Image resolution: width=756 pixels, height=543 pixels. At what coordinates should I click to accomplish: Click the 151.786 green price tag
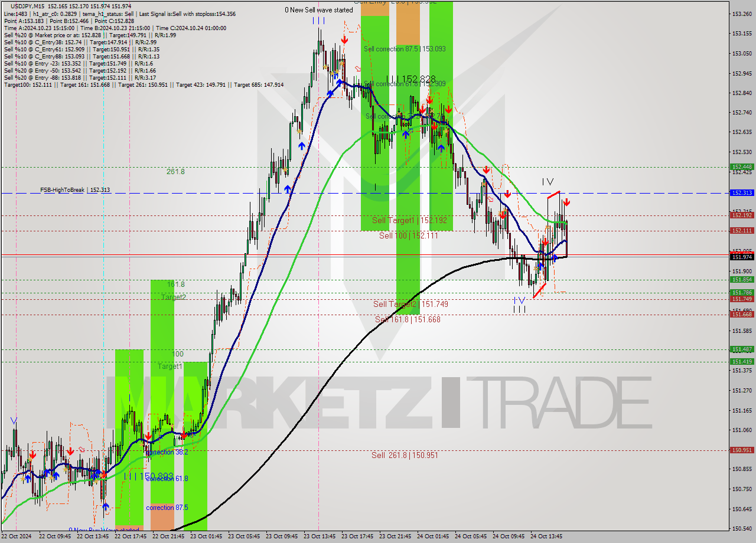coord(742,293)
